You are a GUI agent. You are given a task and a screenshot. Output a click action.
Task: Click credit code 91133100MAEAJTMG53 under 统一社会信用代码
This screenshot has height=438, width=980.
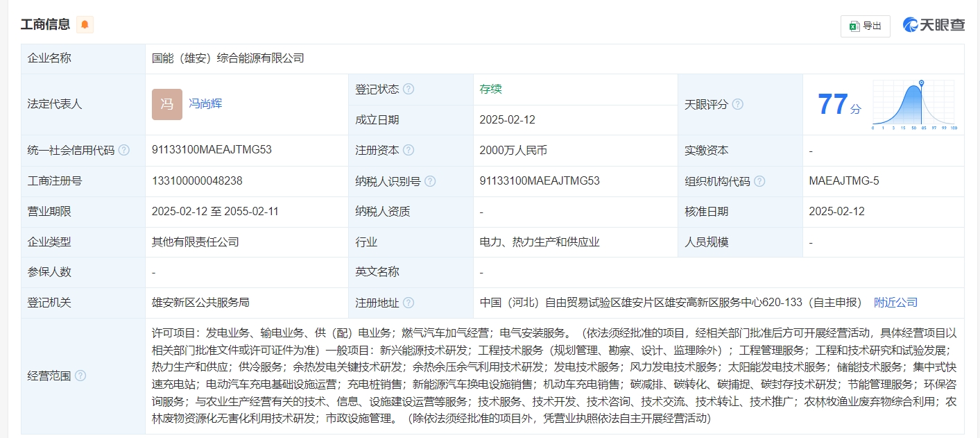click(212, 150)
